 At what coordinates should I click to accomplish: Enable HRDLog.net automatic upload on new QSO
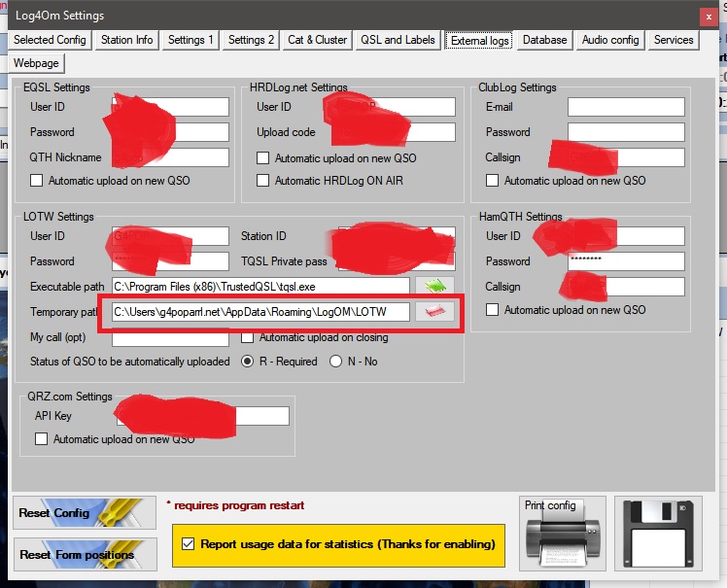262,158
